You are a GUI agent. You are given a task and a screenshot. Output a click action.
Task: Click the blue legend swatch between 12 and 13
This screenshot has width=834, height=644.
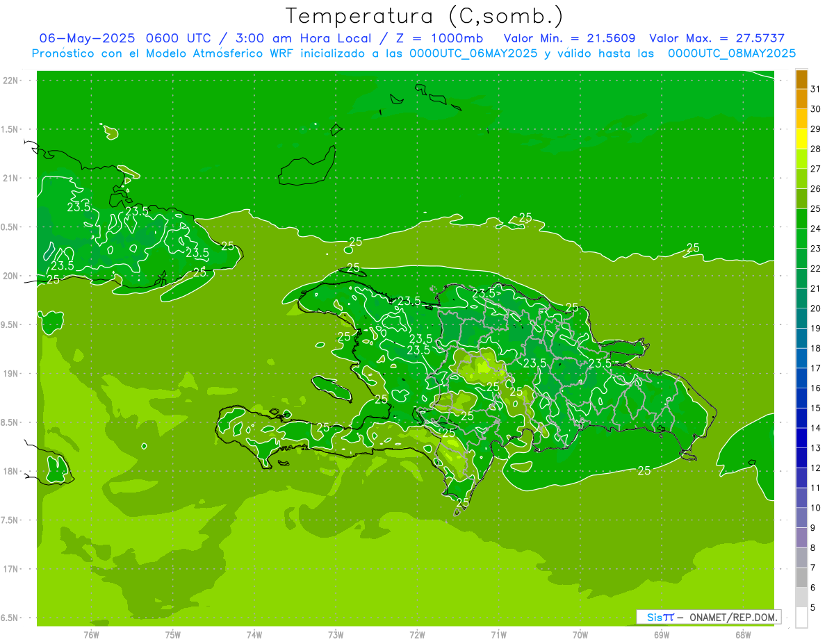[801, 458]
